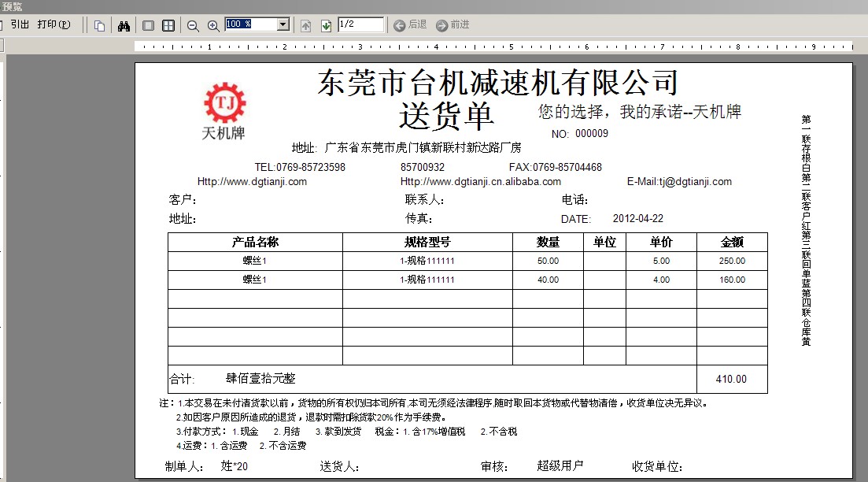This screenshot has width=868, height=482.
Task: Click the date 2012-04-22
Action: click(637, 218)
